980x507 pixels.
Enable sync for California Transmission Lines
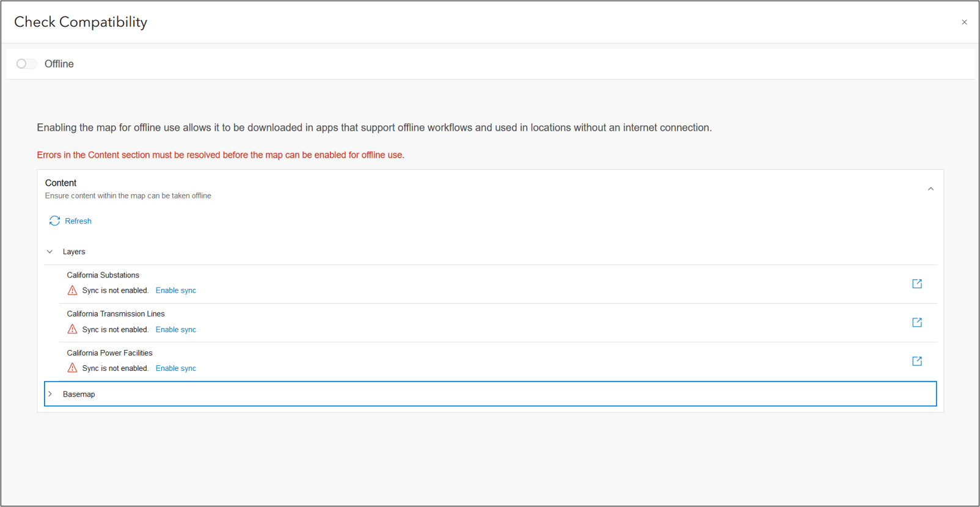pos(176,330)
